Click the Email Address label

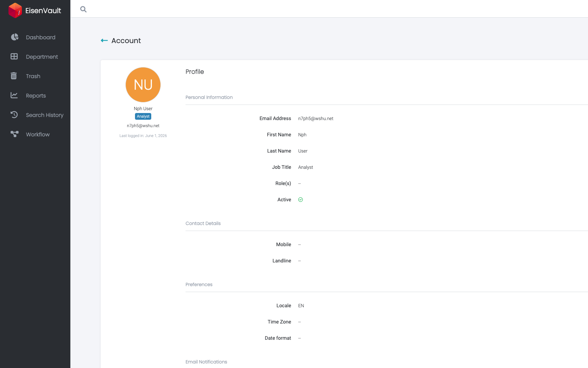(x=275, y=118)
